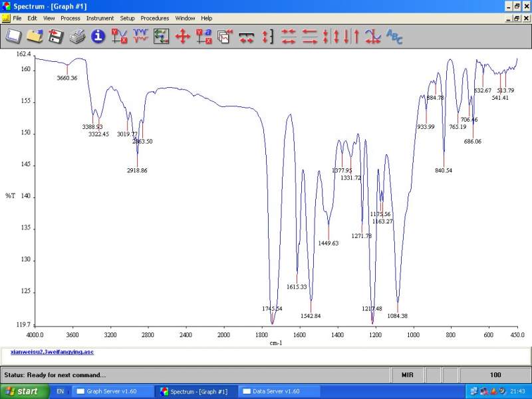Click the copy spectrum pages icon
Image resolution: width=532 pixels, height=399 pixels.
(x=225, y=37)
